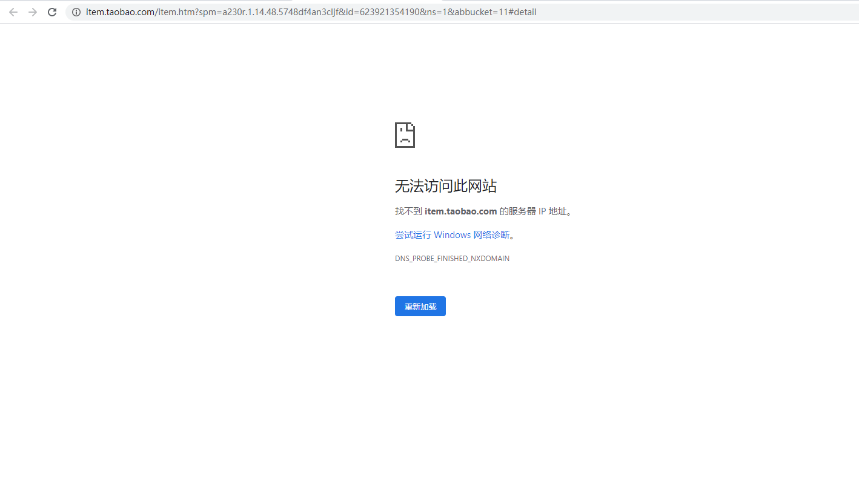Click the 无法访问此网站 heading
The width and height of the screenshot is (859, 504).
point(446,186)
